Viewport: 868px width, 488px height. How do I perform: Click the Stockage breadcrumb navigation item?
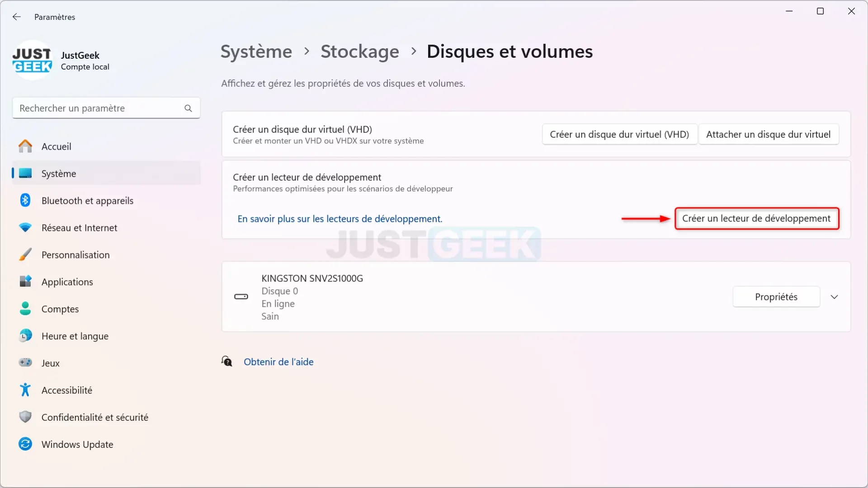coord(359,51)
